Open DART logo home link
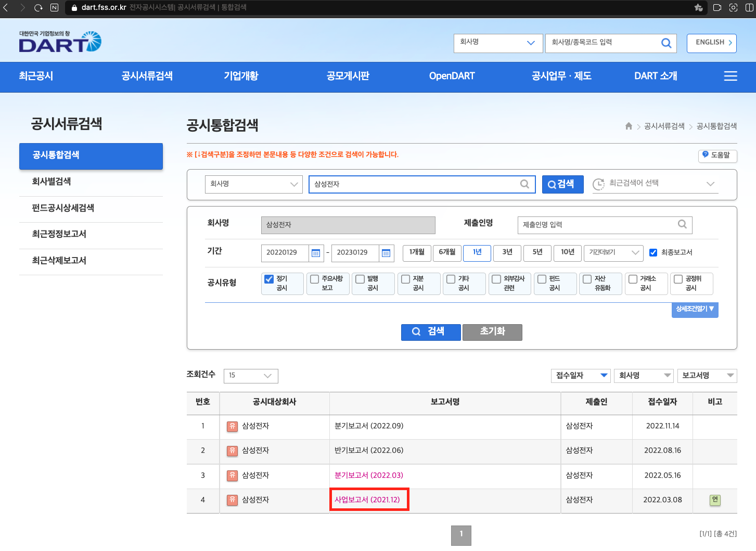The width and height of the screenshot is (756, 551). click(x=60, y=42)
